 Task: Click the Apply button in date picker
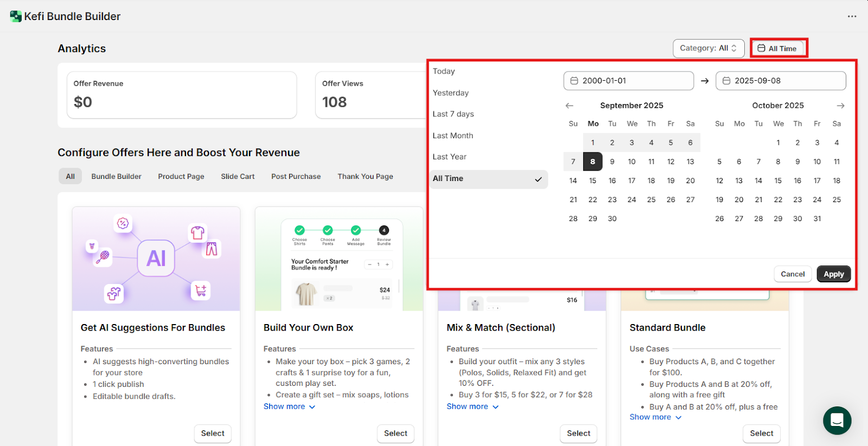click(x=833, y=274)
